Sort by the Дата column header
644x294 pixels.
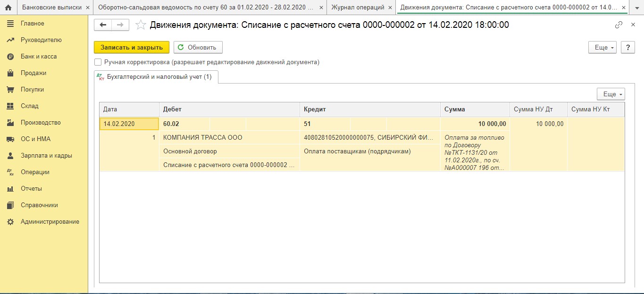[129, 109]
